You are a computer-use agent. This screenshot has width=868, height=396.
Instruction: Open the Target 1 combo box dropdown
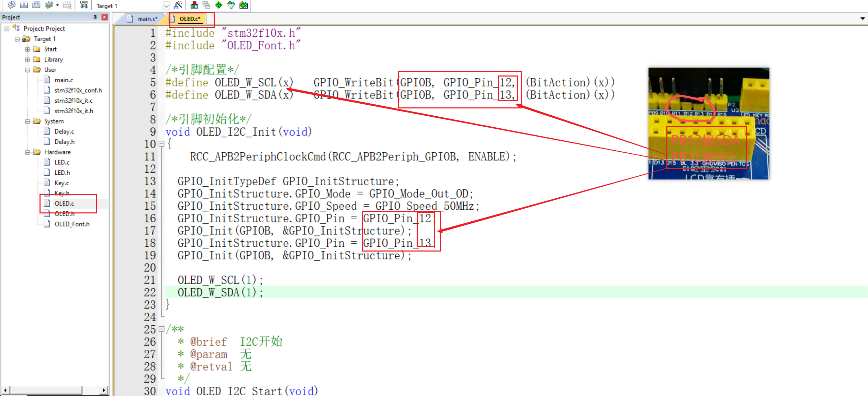point(166,6)
